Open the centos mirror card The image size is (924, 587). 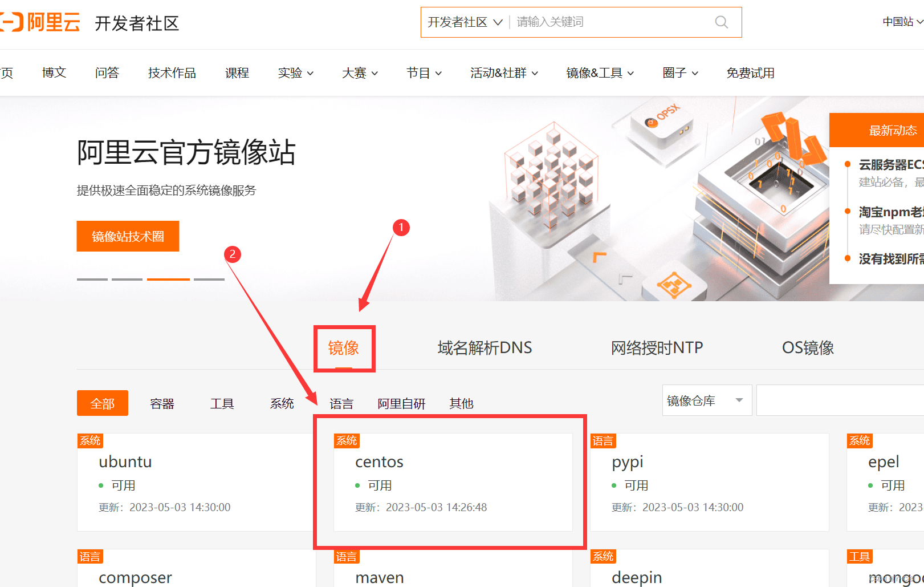tap(453, 483)
